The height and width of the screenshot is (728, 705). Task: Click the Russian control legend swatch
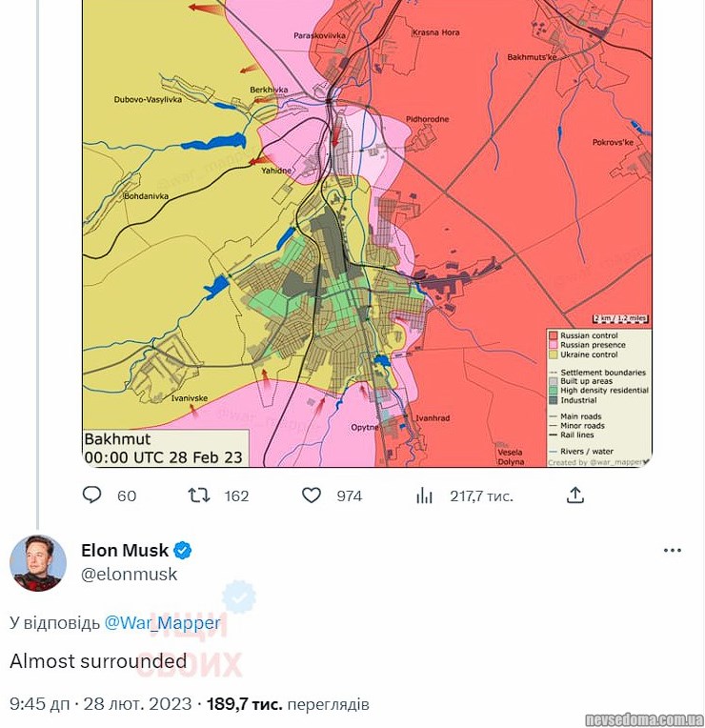coord(552,335)
